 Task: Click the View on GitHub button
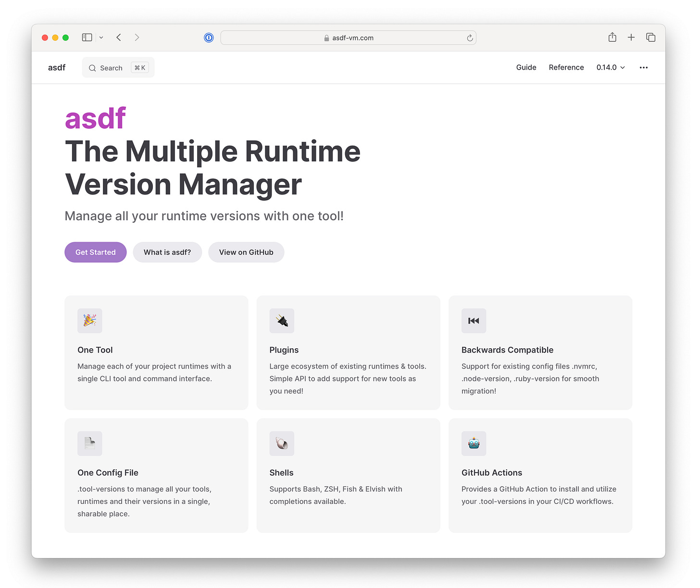(246, 252)
